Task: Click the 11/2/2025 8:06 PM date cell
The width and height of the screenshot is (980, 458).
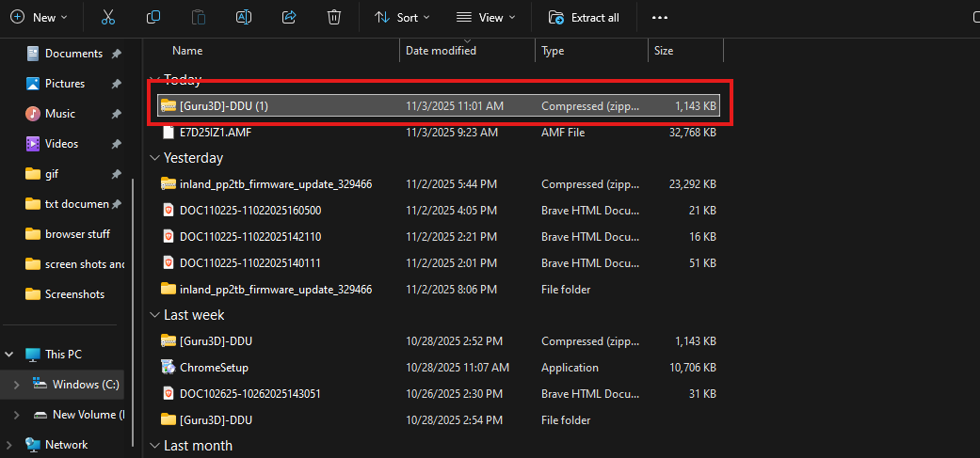Action: click(x=451, y=289)
